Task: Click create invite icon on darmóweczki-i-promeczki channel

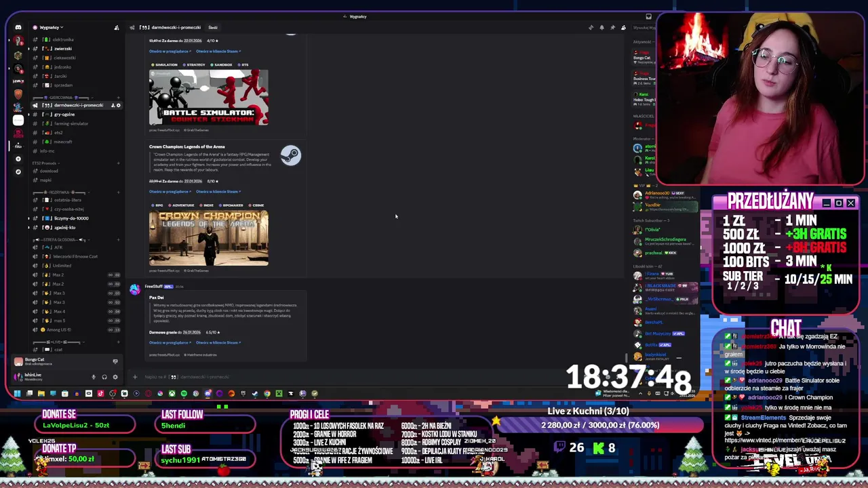Action: pos(113,105)
